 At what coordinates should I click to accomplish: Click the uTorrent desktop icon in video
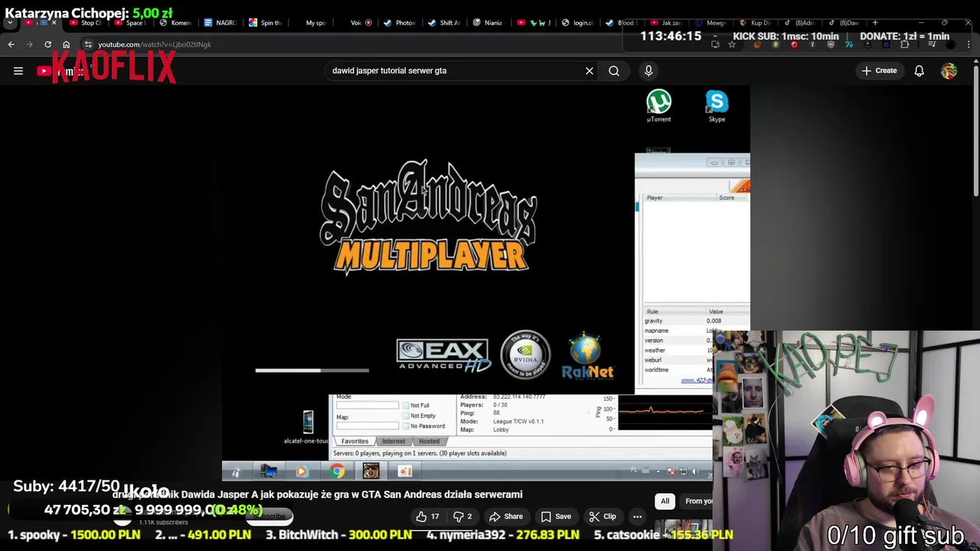tap(658, 106)
